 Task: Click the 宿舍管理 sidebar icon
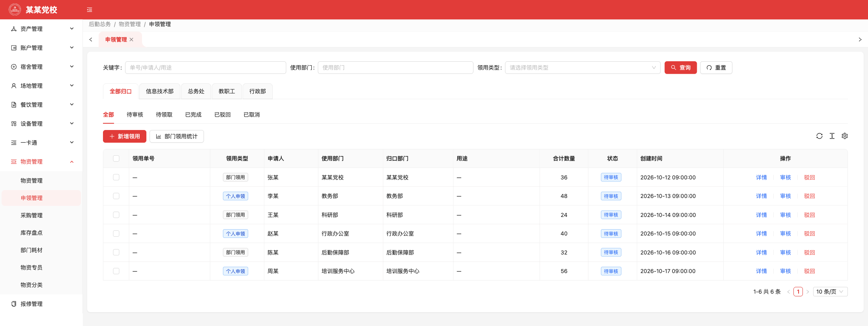click(x=14, y=67)
